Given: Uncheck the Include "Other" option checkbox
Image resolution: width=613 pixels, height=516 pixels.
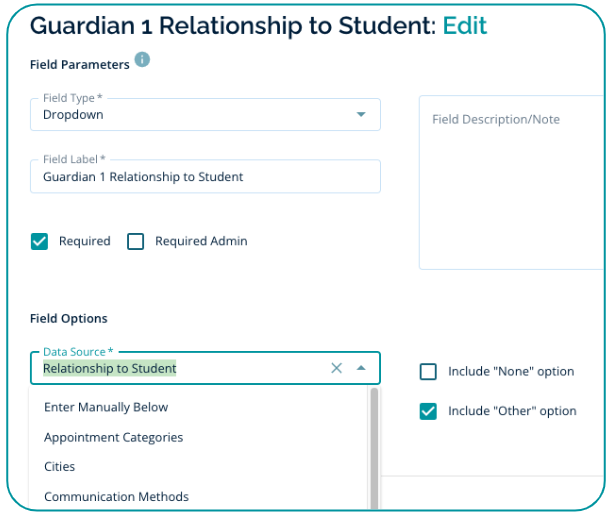Looking at the screenshot, I should pos(428,411).
